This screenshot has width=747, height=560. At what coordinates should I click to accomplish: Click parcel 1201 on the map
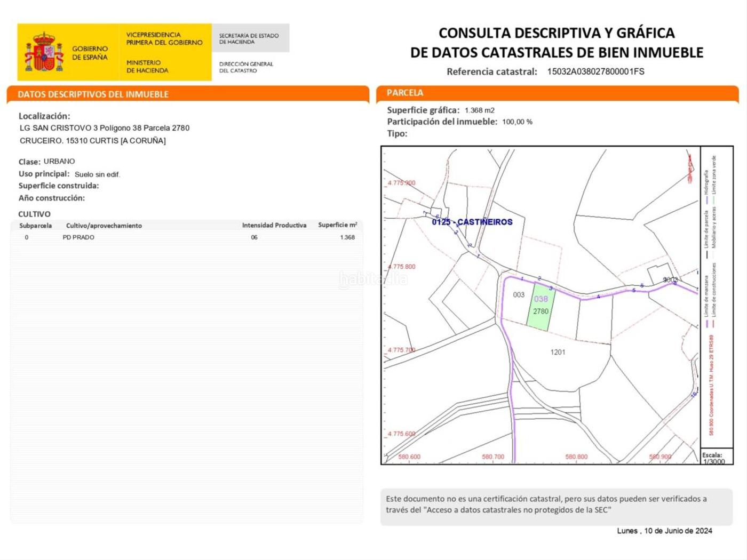558,352
